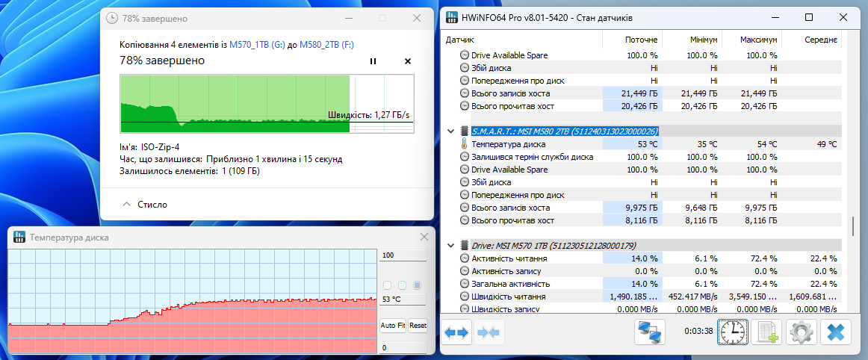Viewport: 868px width, 360px height.
Task: Click the Reset button in graph window
Action: tap(418, 325)
